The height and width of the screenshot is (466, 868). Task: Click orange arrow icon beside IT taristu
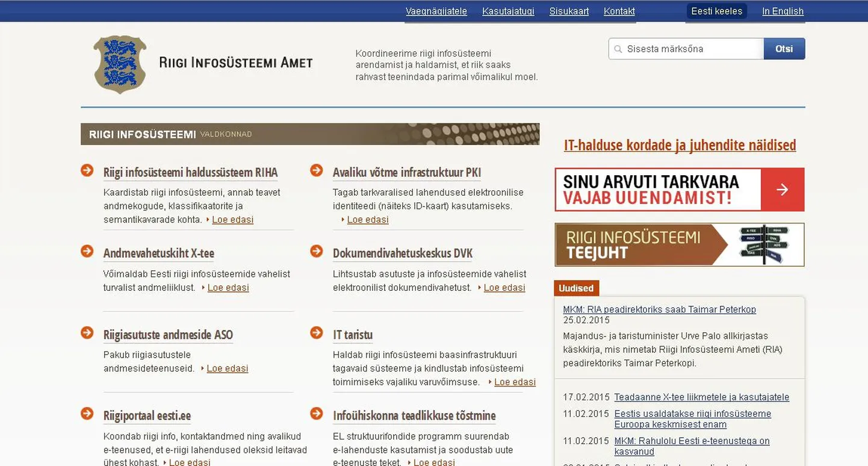pos(317,332)
